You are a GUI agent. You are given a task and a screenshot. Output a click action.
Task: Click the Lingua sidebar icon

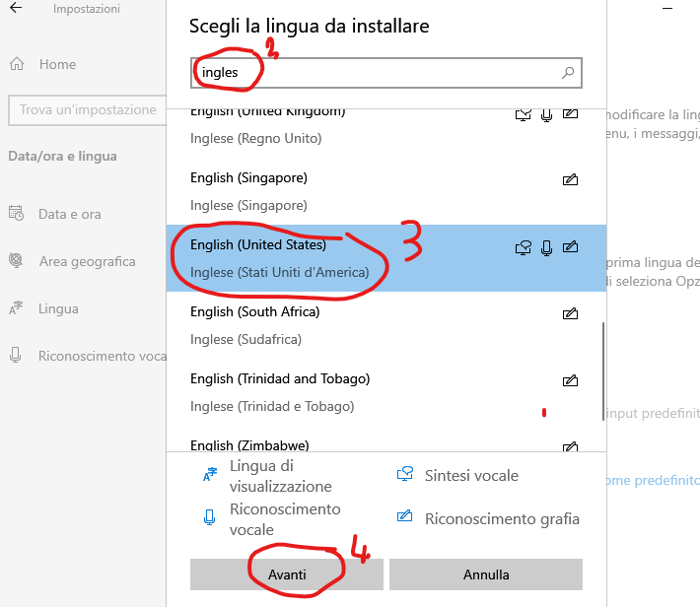pyautogui.click(x=17, y=309)
